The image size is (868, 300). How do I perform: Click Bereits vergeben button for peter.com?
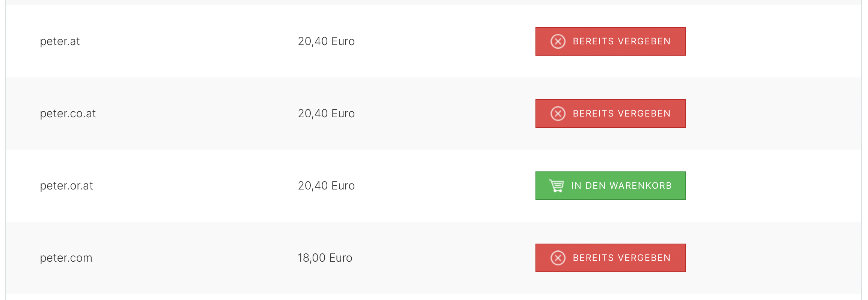[x=611, y=258]
